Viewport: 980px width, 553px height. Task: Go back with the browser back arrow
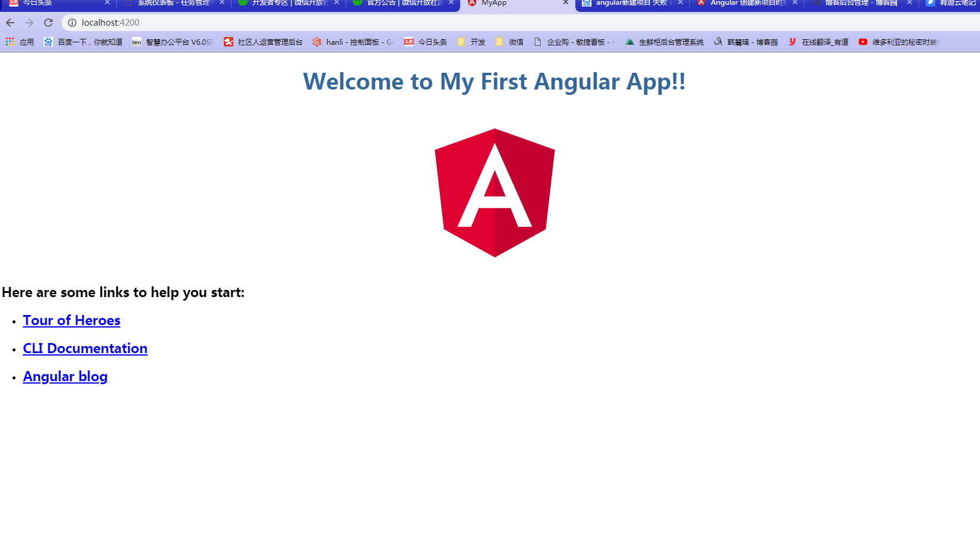click(10, 23)
